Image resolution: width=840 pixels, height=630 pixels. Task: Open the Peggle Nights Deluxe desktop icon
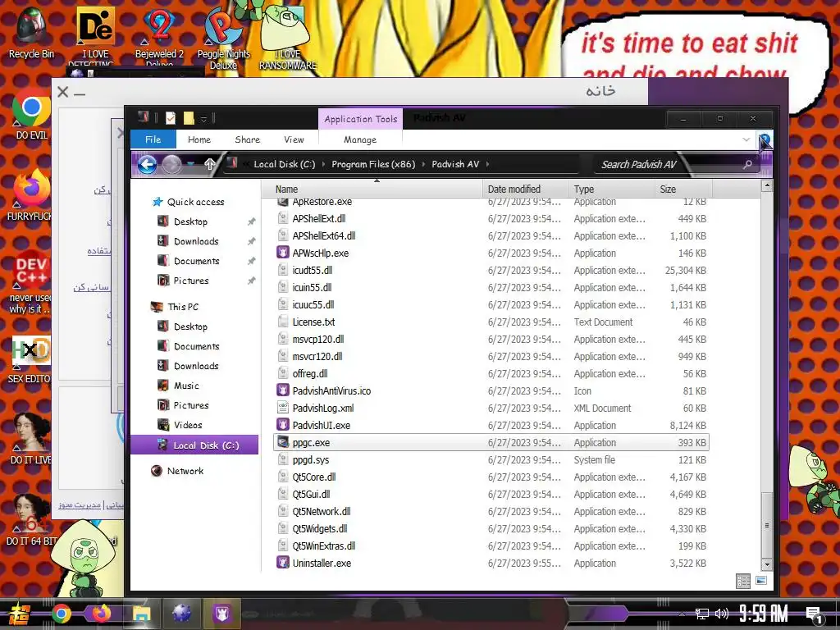(x=223, y=39)
